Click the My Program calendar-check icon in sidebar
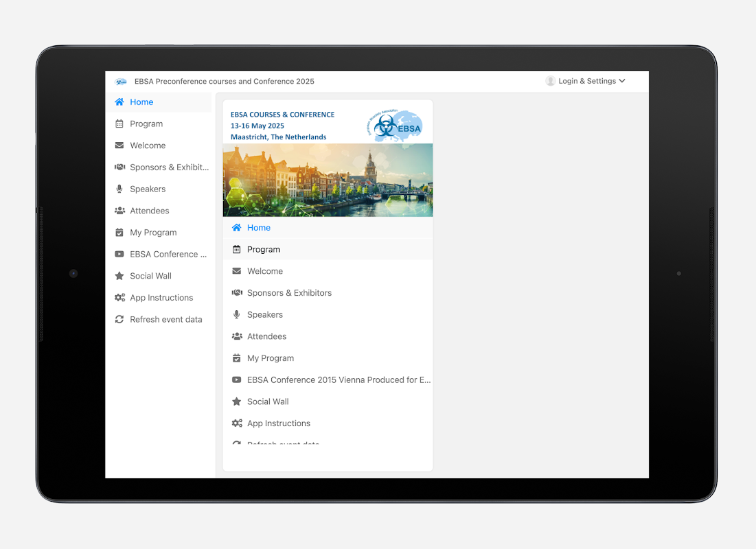Screen dimensions: 756x549 (119, 233)
